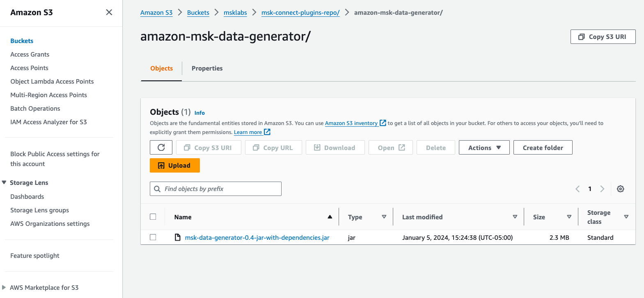Open Block Public Access settings for this account

click(55, 159)
